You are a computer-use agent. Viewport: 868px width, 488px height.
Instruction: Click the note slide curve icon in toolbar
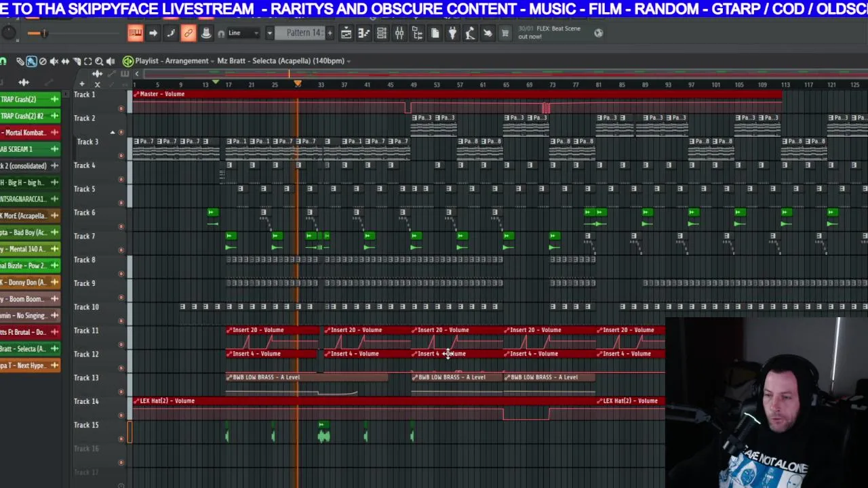171,33
